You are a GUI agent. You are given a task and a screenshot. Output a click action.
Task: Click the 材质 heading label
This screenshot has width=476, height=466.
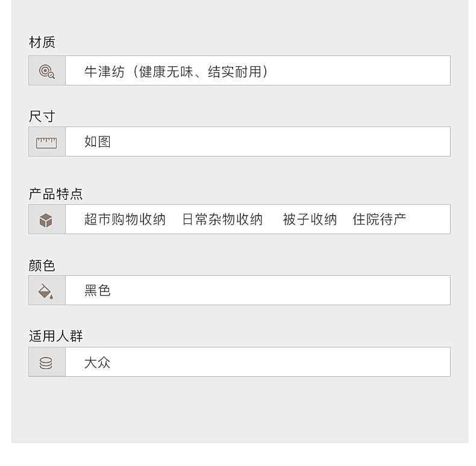point(42,43)
